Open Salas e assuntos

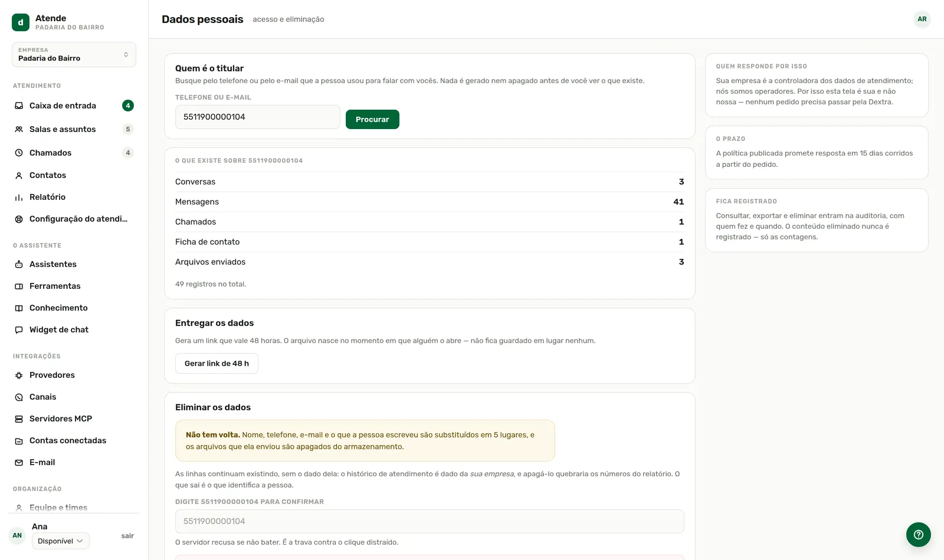(74, 129)
